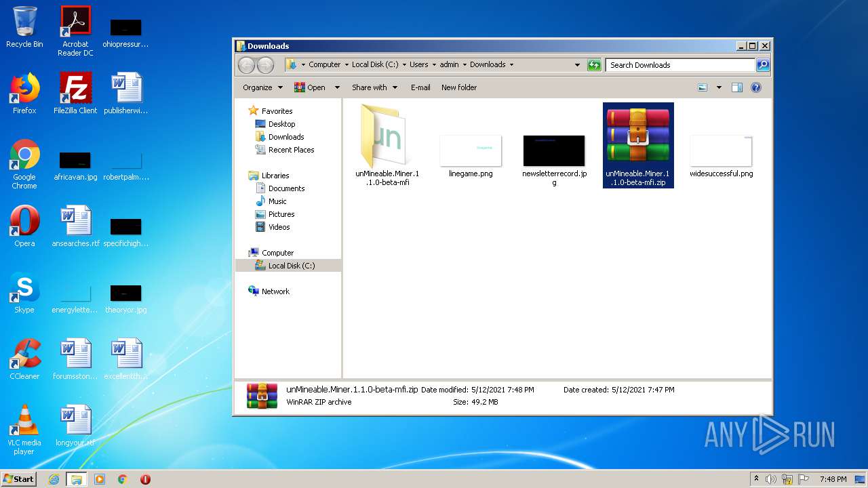Screen dimensions: 868x488
Task: Launch CCleaner from desktop
Action: (x=24, y=359)
